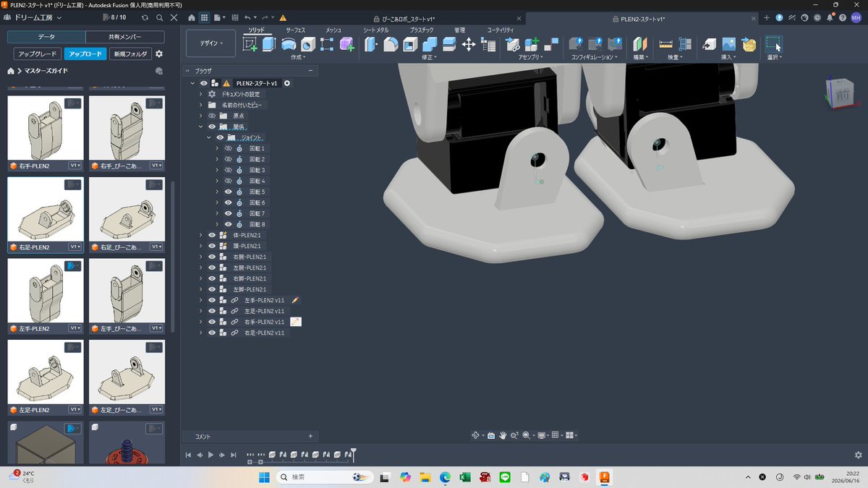Switch to ユーティリティ tab
868x488 pixels.
click(x=501, y=30)
